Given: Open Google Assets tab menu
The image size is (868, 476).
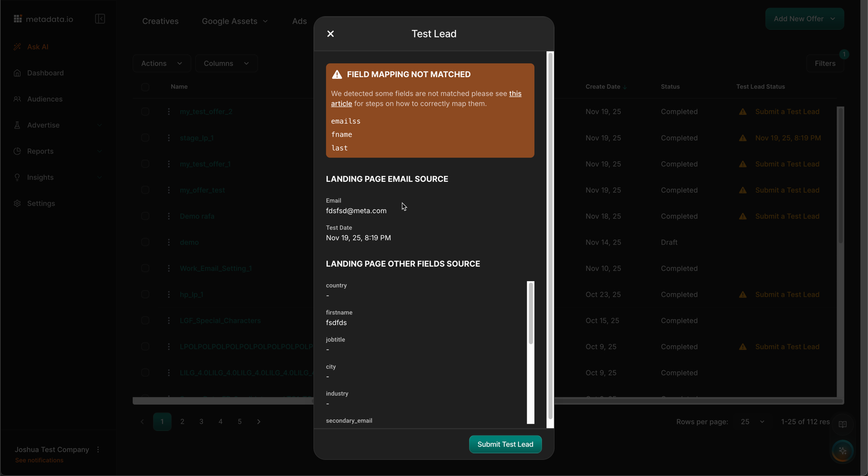Looking at the screenshot, I should tap(235, 21).
